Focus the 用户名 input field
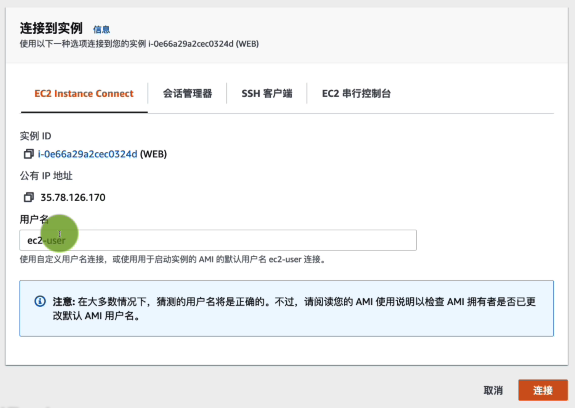 click(218, 240)
